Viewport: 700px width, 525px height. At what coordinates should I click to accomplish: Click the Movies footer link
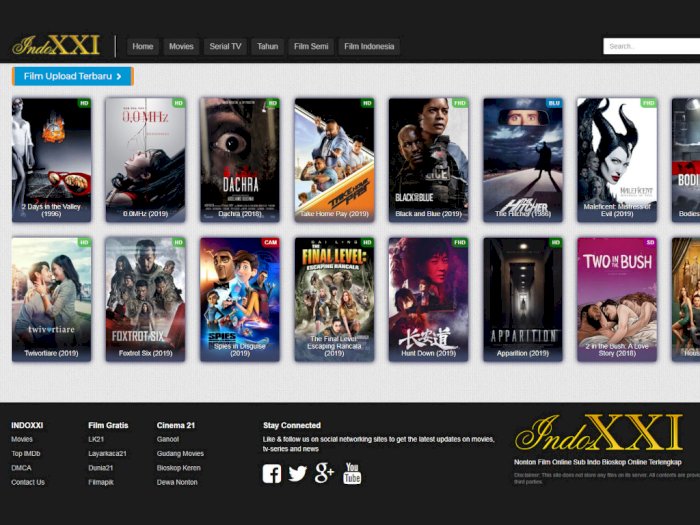click(22, 439)
